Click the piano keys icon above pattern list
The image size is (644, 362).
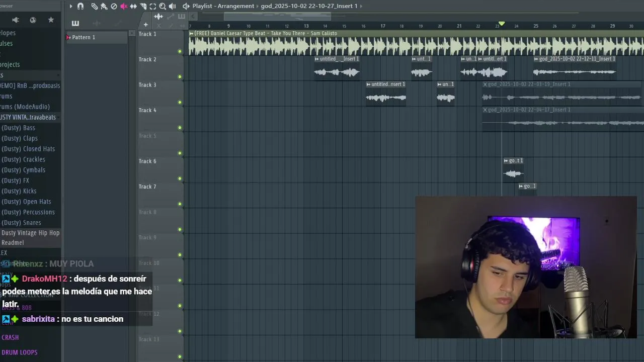coord(75,23)
